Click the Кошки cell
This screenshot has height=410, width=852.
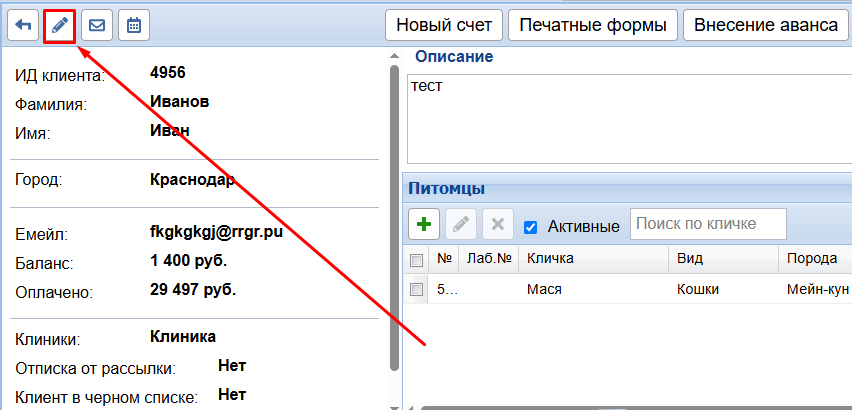pyautogui.click(x=698, y=289)
